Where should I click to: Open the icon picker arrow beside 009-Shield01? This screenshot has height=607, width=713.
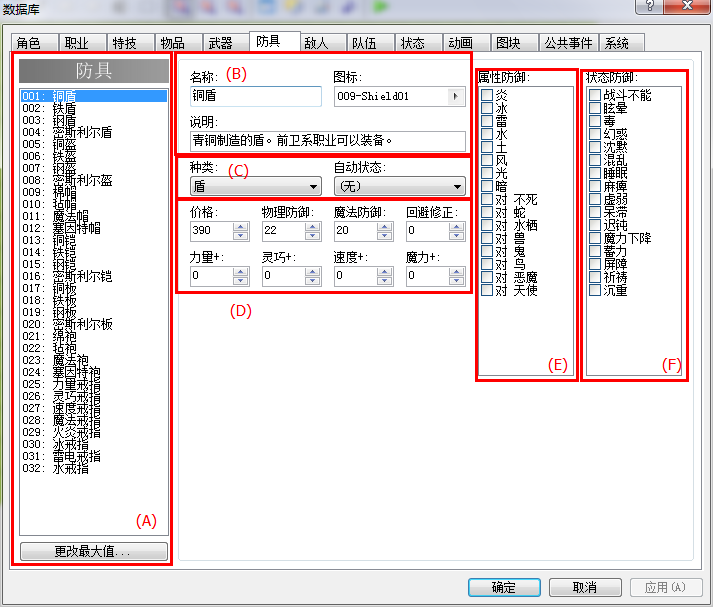(455, 96)
